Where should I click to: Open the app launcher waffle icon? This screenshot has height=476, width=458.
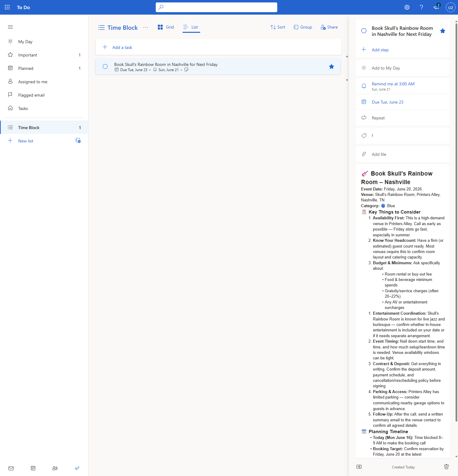pyautogui.click(x=7, y=7)
